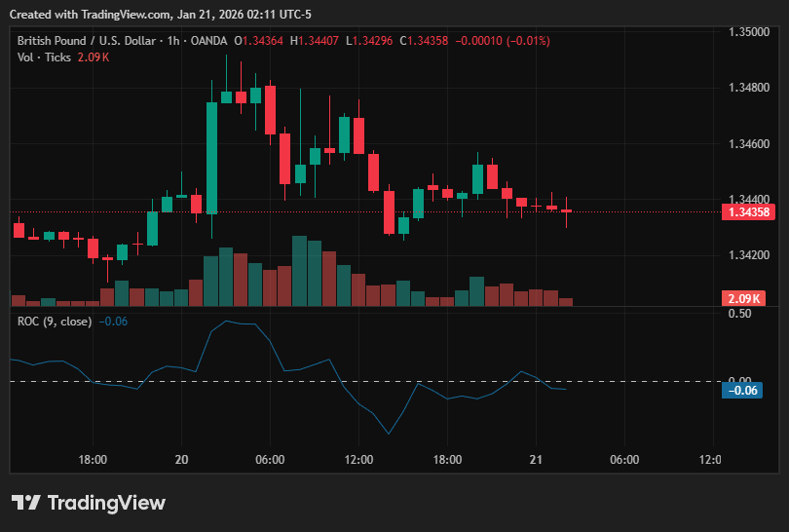This screenshot has height=532, width=789.
Task: Select the ROC (9, close) indicator label
Action: pos(55,322)
